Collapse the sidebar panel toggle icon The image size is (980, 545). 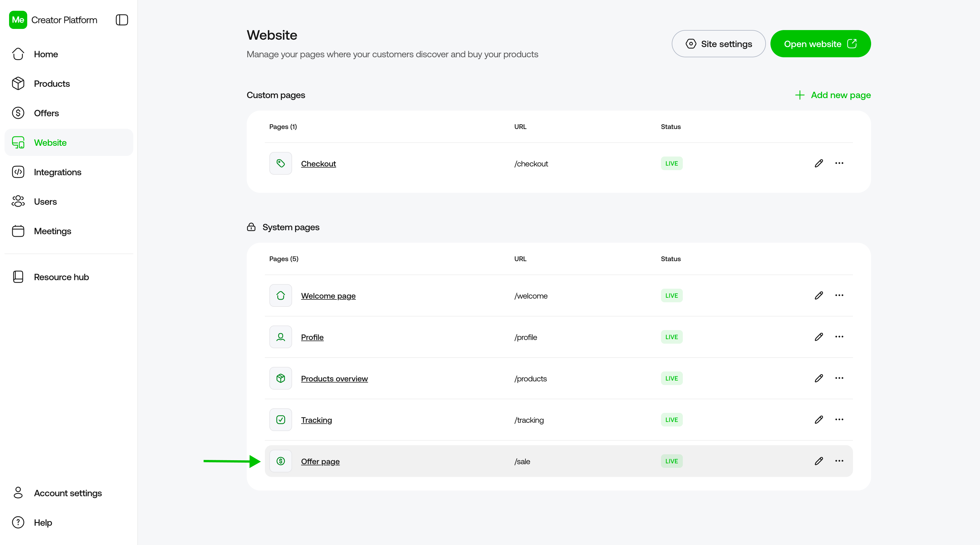click(x=122, y=20)
